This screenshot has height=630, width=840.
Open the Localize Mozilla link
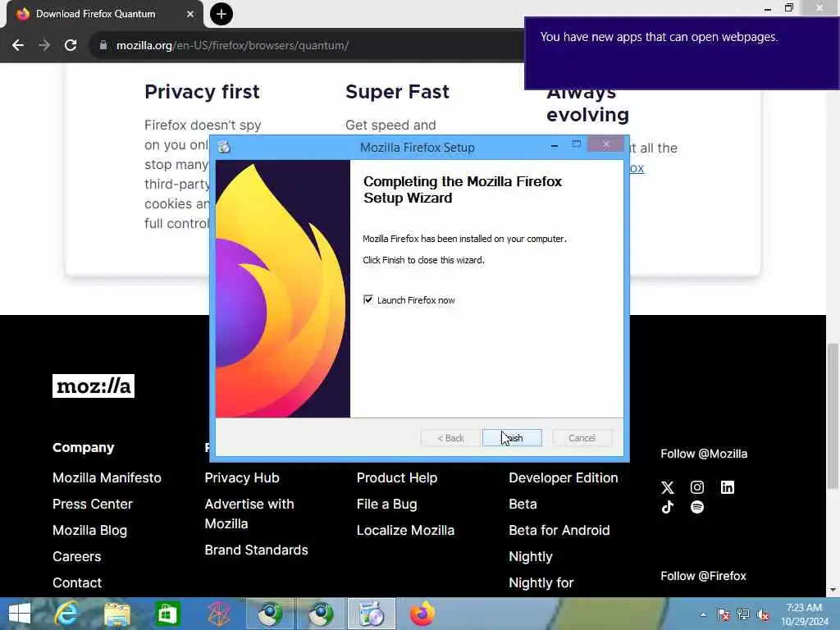405,530
